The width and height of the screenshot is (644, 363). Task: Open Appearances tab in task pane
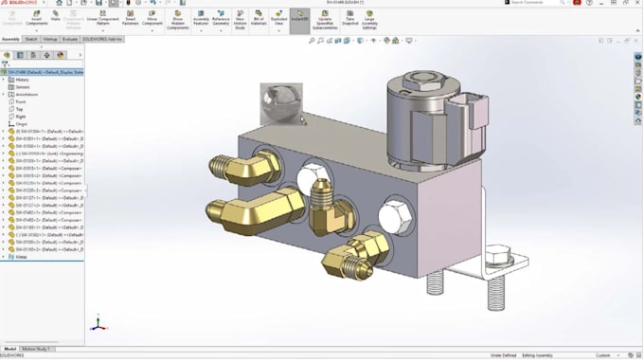coord(637,97)
